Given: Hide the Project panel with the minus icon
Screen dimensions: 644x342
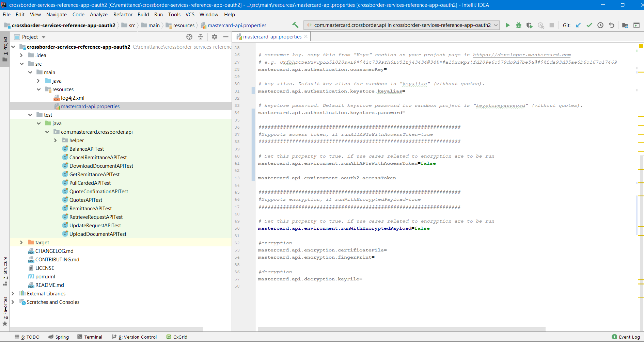Looking at the screenshot, I should point(225,37).
